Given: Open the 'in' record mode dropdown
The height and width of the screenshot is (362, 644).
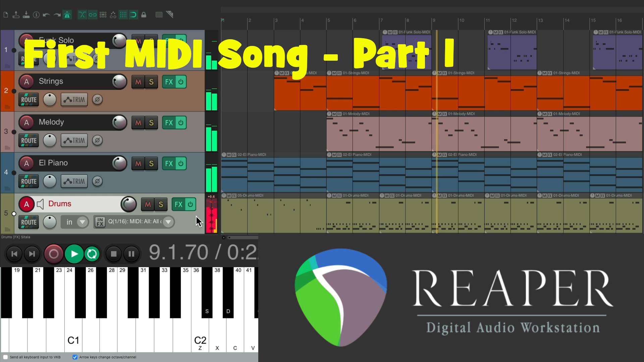Looking at the screenshot, I should coord(75,222).
